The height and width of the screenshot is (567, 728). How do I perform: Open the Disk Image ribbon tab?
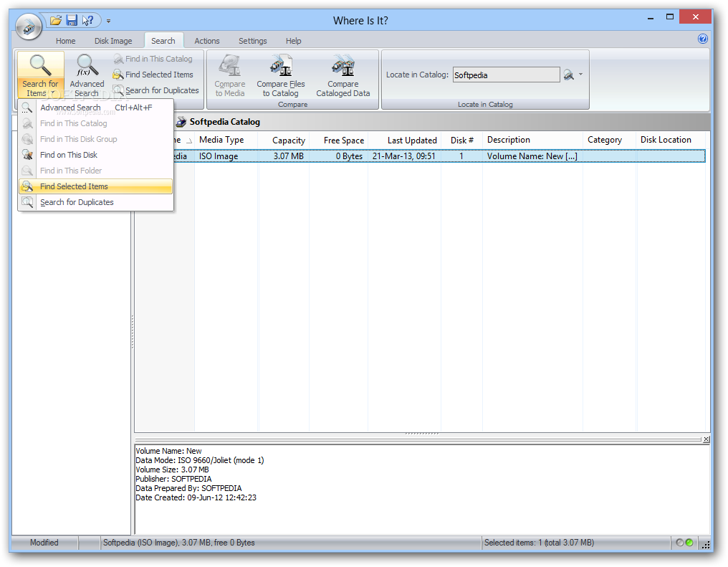tap(113, 41)
